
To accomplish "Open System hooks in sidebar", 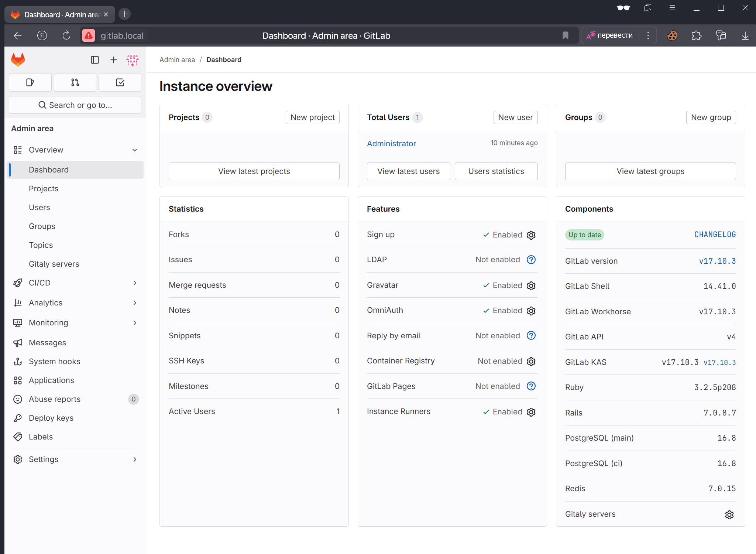I will click(x=55, y=362).
